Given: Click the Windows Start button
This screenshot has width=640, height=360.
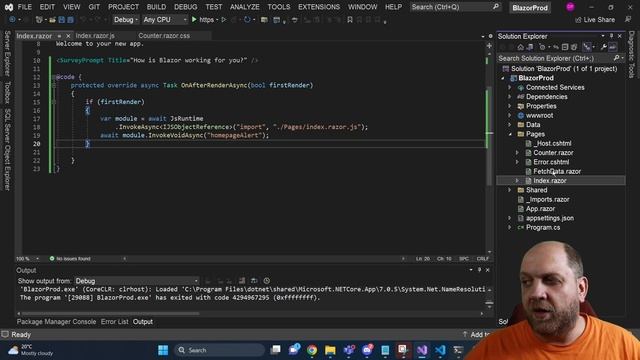Looking at the screenshot, I should coord(163,350).
